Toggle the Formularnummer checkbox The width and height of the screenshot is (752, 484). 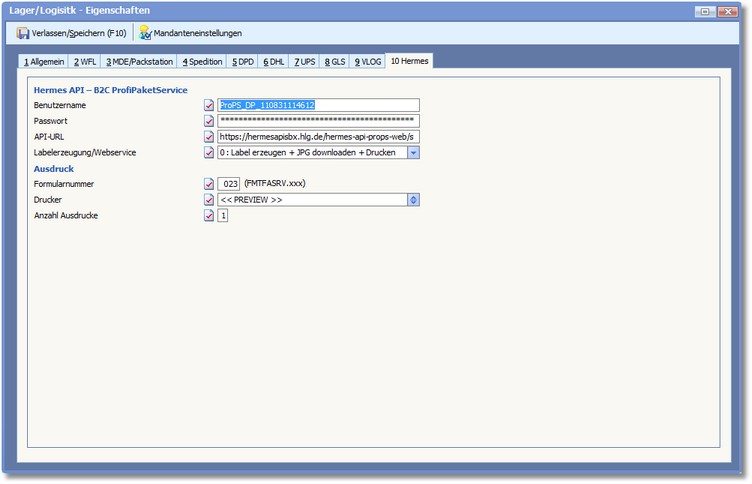[x=209, y=184]
